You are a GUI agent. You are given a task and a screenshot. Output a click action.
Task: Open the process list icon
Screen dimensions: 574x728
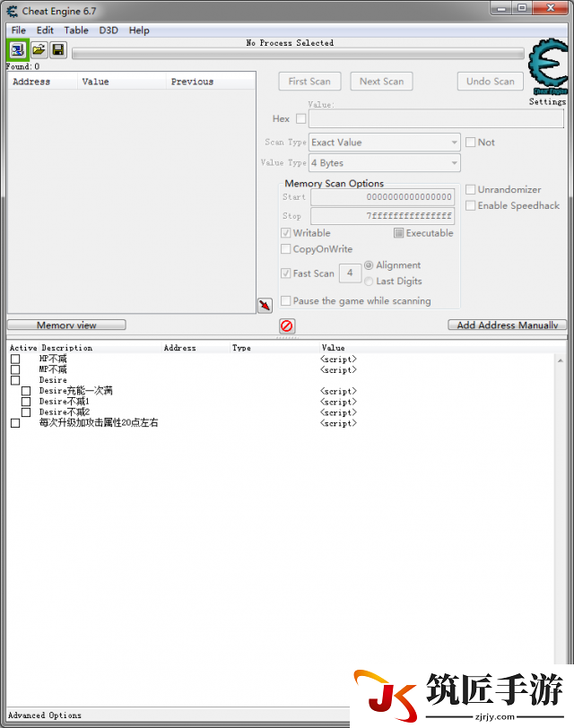pos(18,49)
